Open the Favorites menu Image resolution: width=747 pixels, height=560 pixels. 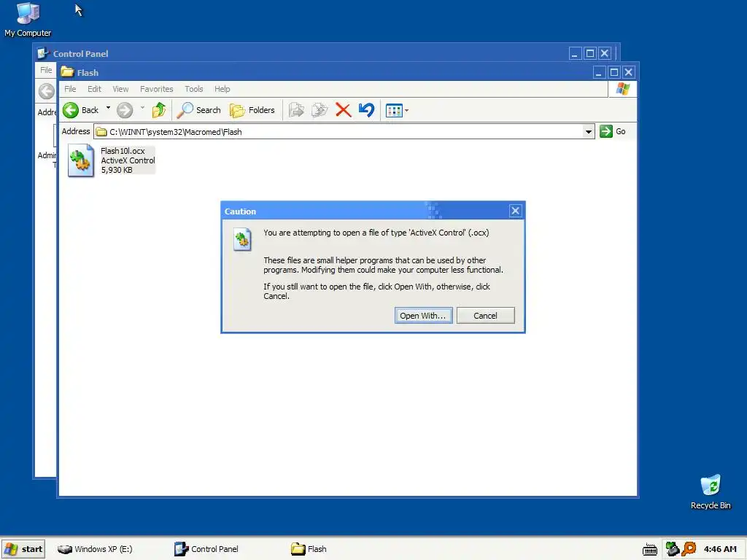click(x=157, y=89)
